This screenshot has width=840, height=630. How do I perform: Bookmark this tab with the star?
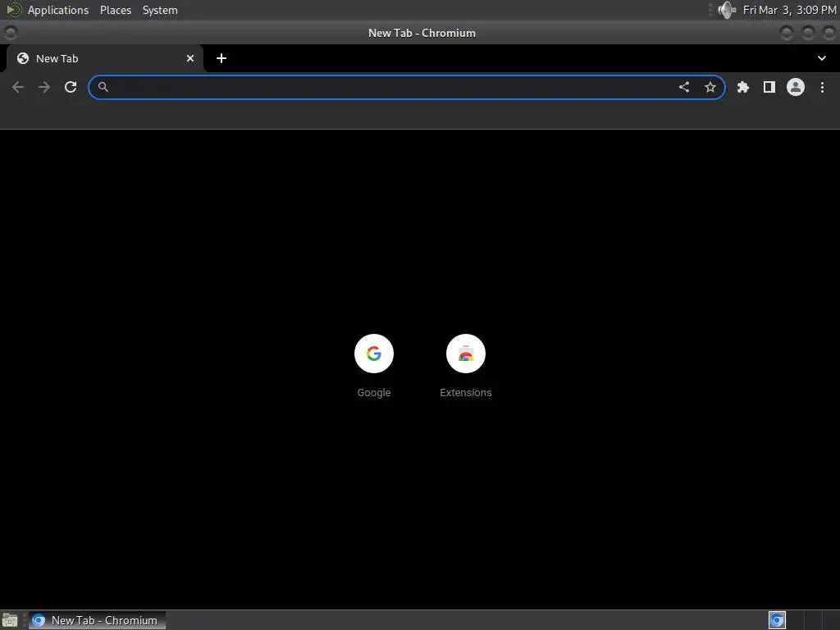coord(710,87)
